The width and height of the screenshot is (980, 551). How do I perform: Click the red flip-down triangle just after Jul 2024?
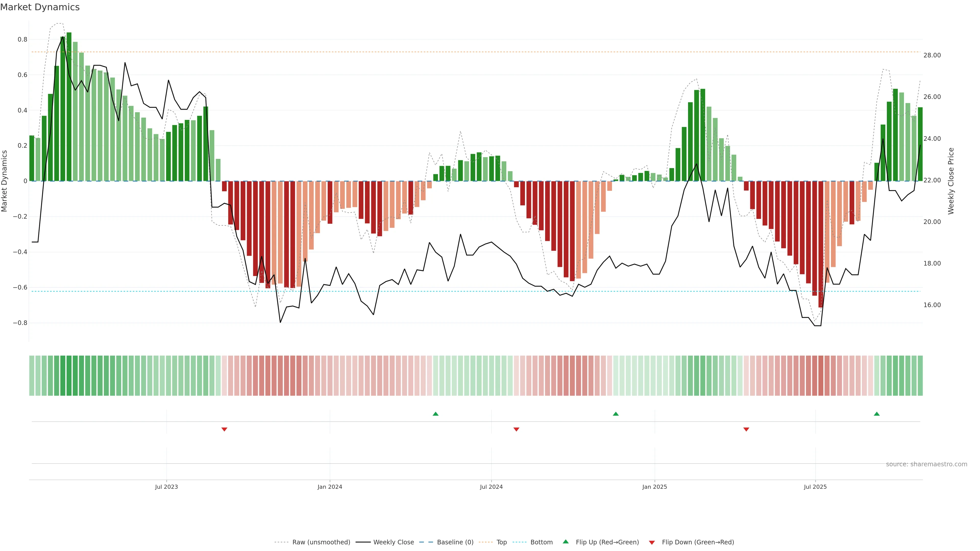tap(516, 429)
